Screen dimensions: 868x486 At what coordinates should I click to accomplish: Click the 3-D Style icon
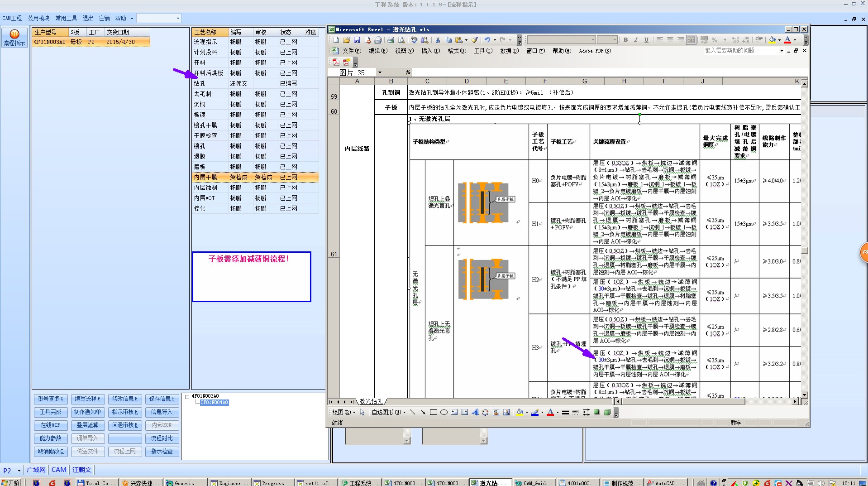(x=607, y=412)
